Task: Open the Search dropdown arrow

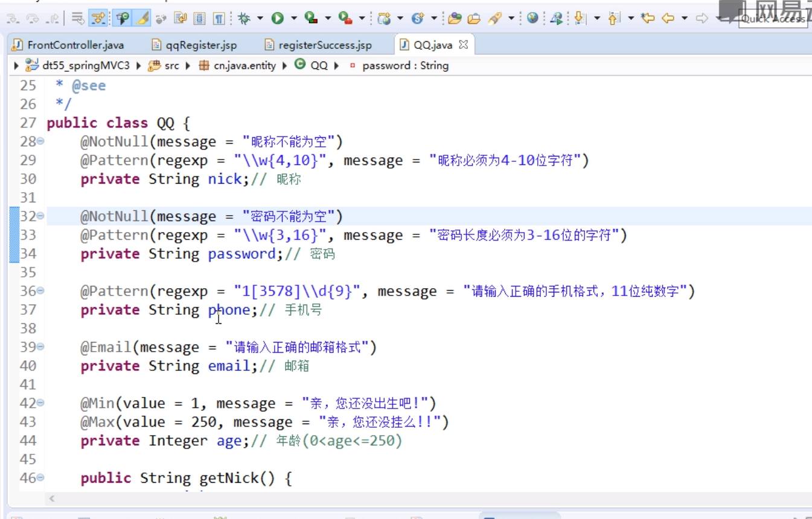Action: [511, 19]
